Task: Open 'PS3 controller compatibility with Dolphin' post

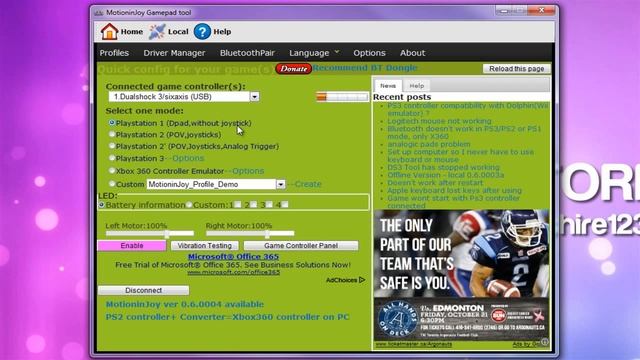Action: (x=468, y=109)
